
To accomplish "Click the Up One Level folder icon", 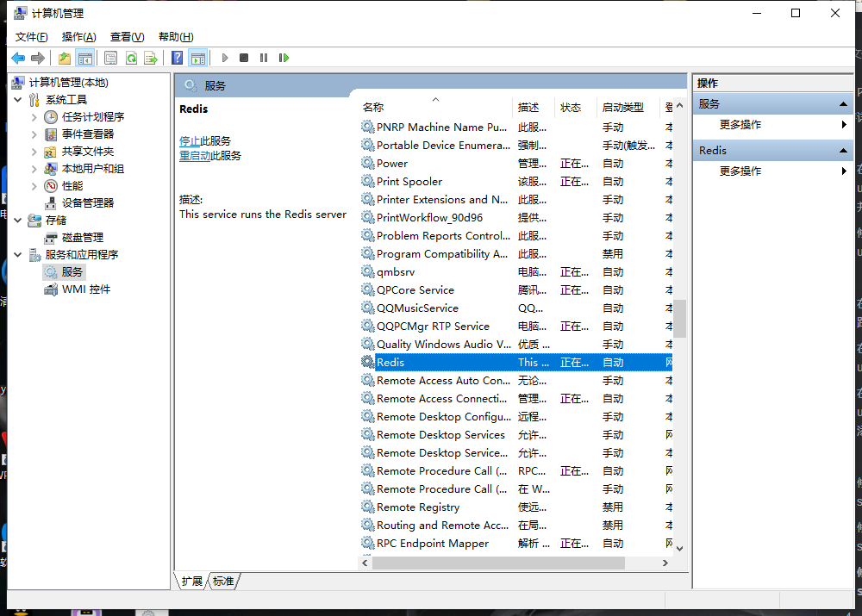I will tap(65, 58).
